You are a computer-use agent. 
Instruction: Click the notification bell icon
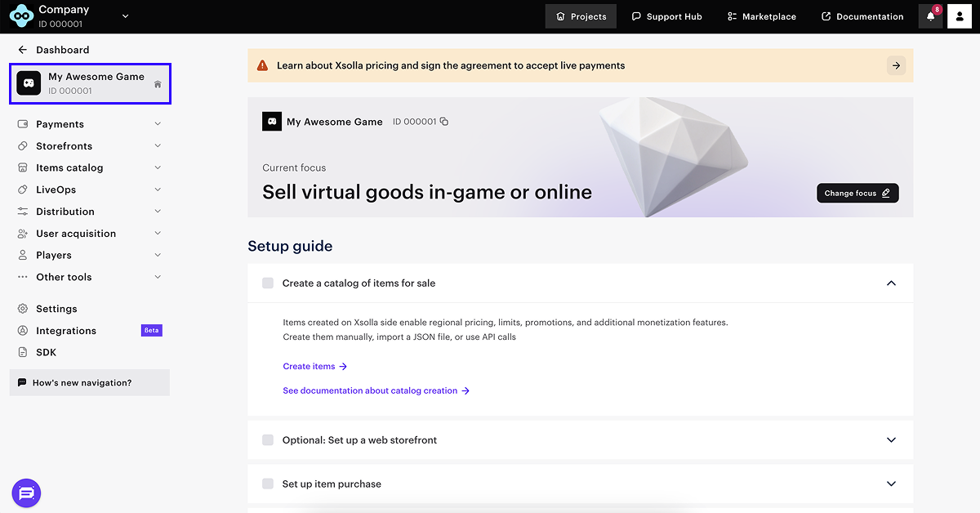tap(930, 16)
